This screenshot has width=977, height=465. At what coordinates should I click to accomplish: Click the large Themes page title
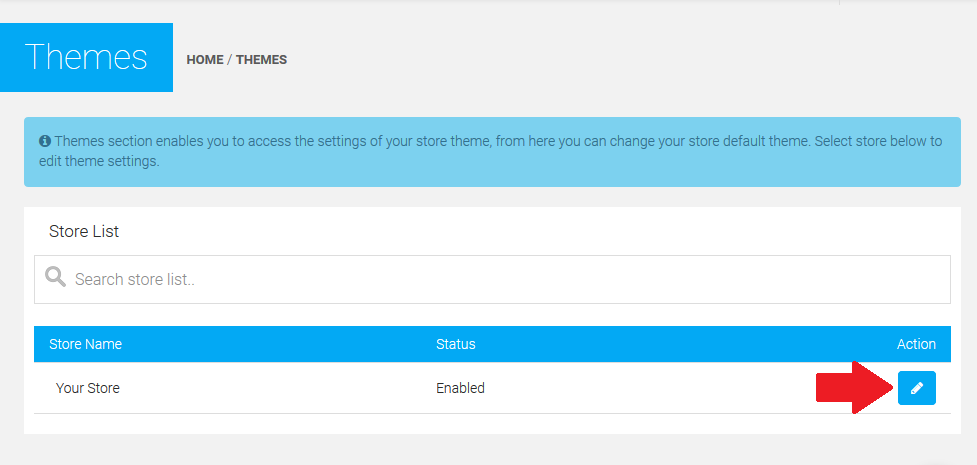[86, 57]
